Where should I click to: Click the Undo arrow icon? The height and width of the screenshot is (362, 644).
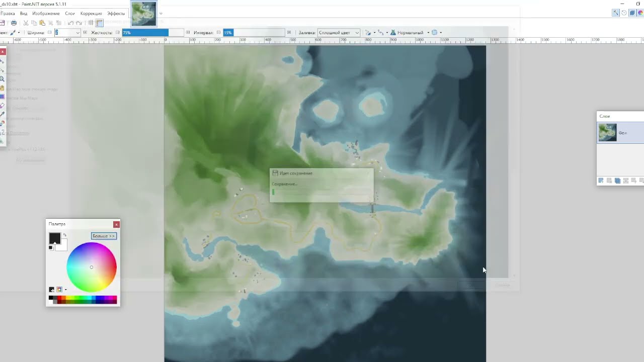coord(70,23)
